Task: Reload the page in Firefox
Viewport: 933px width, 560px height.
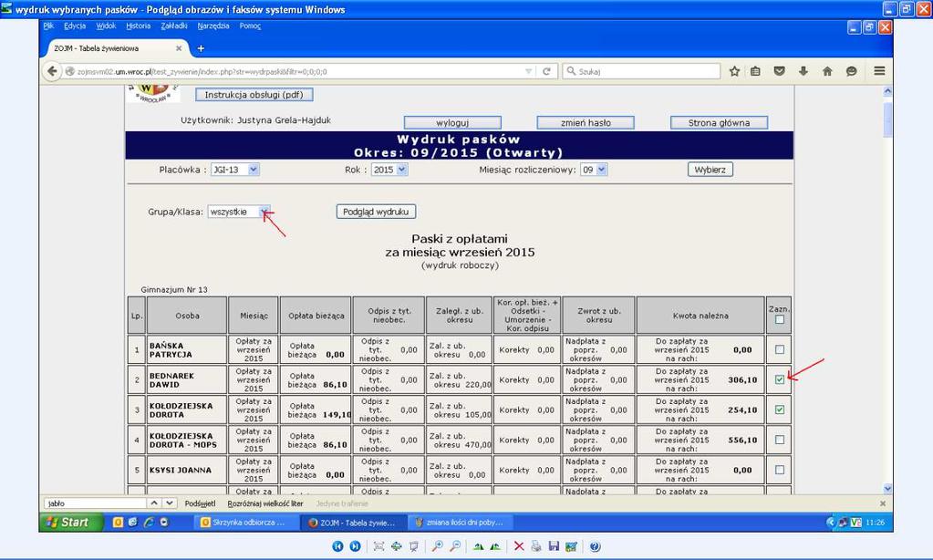Action: pos(546,71)
